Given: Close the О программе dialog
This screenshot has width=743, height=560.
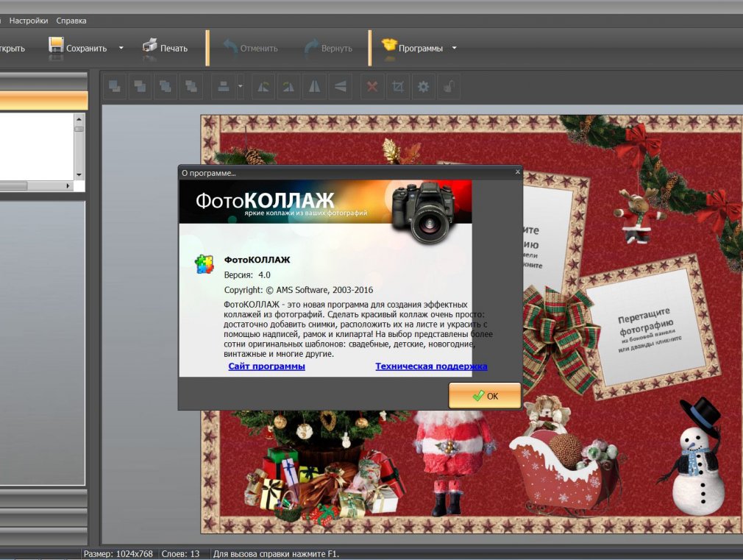Looking at the screenshot, I should coord(517,172).
